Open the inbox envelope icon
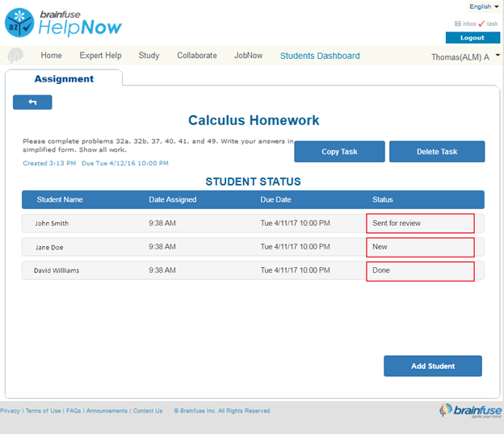This screenshot has width=504, height=435. (458, 24)
